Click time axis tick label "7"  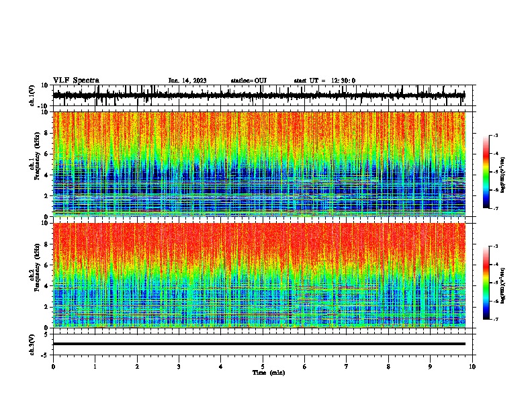tap(347, 367)
